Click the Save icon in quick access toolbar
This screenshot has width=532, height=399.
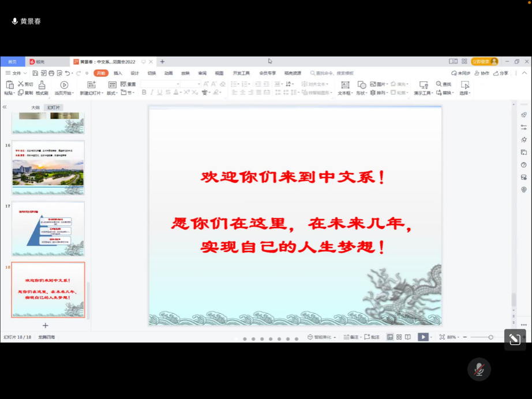[x=35, y=73]
